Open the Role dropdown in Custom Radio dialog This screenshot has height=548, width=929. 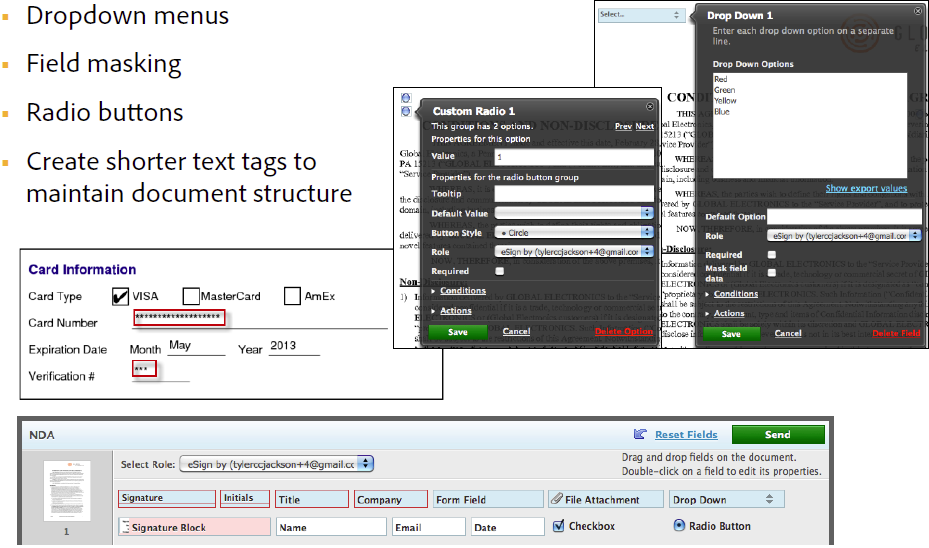point(574,252)
